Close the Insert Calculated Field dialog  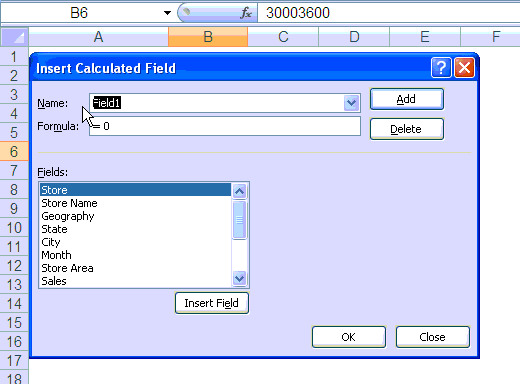464,68
